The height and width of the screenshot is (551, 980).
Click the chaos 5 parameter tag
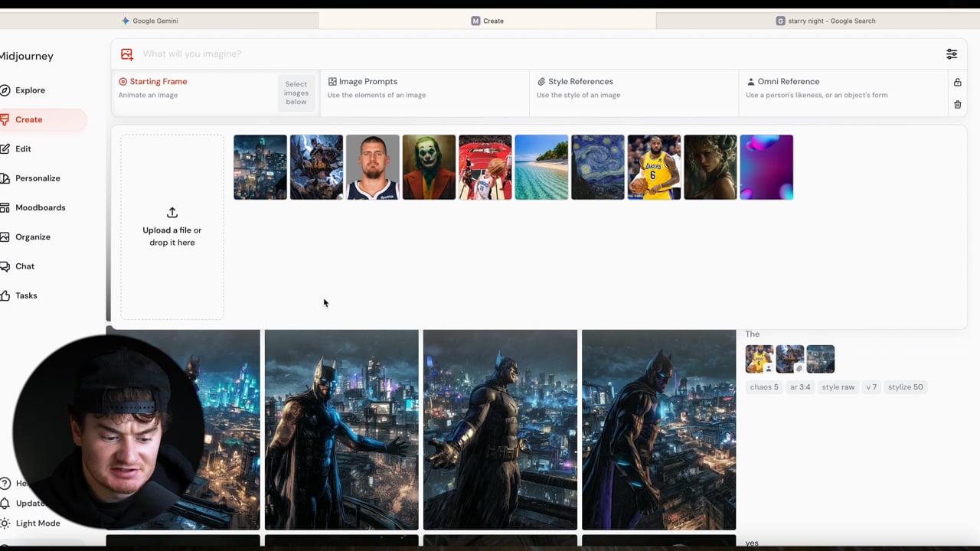pyautogui.click(x=764, y=387)
